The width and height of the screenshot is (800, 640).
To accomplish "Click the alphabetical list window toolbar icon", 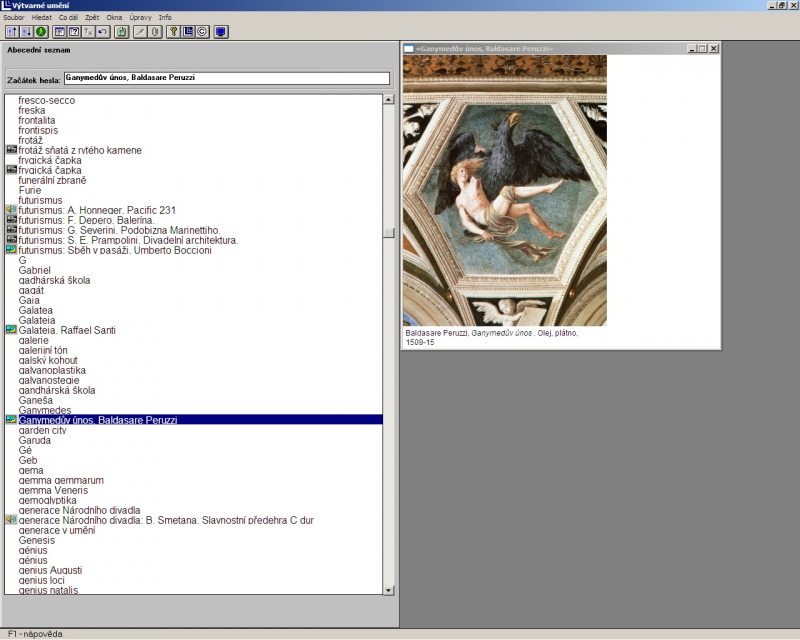I will coord(60,32).
